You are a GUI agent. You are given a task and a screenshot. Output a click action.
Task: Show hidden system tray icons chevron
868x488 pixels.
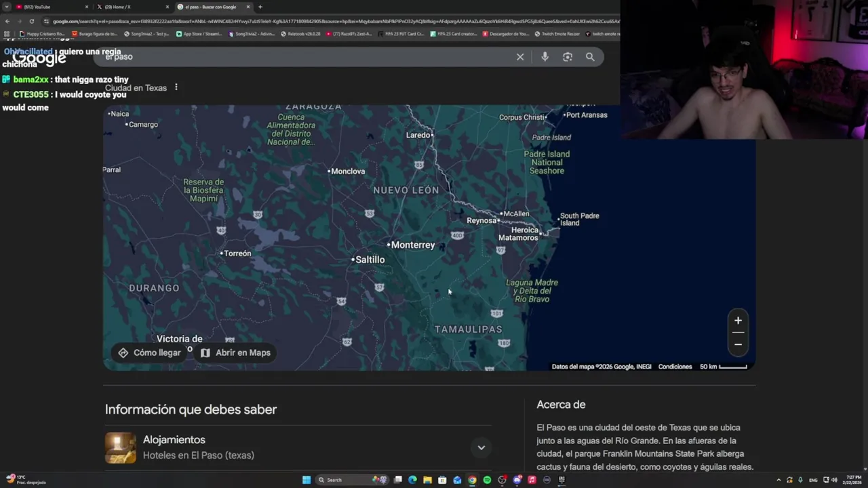point(778,480)
